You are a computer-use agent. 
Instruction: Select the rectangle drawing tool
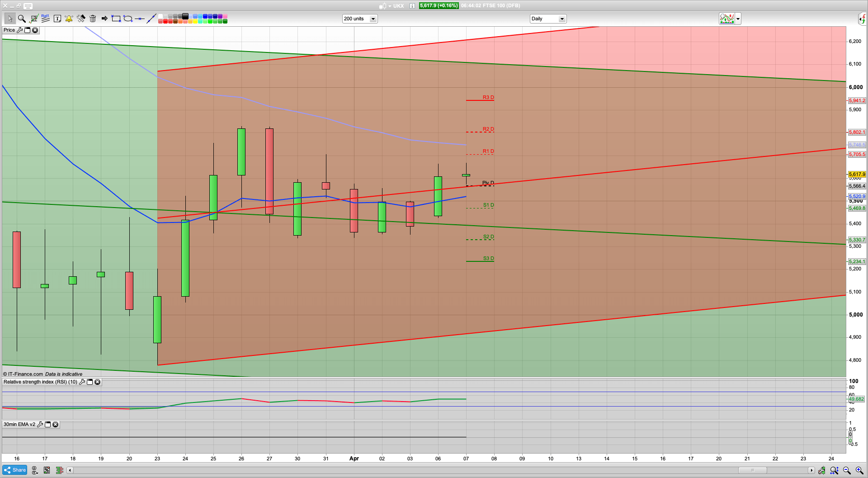(x=116, y=19)
